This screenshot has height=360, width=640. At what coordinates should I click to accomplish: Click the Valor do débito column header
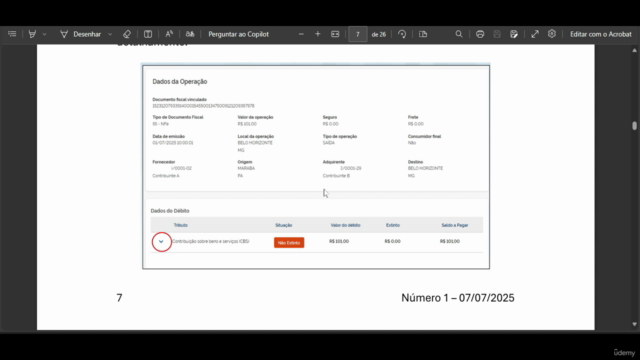[345, 225]
